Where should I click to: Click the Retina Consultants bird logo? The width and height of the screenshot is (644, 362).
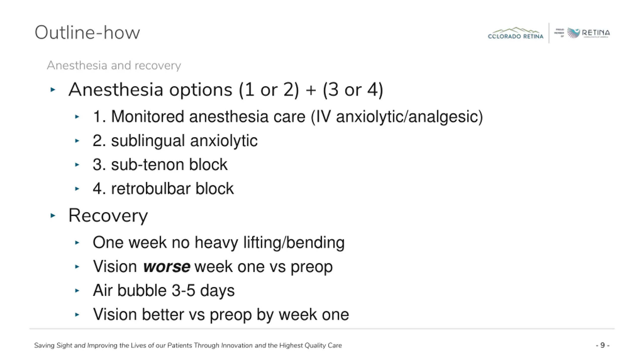coord(588,33)
